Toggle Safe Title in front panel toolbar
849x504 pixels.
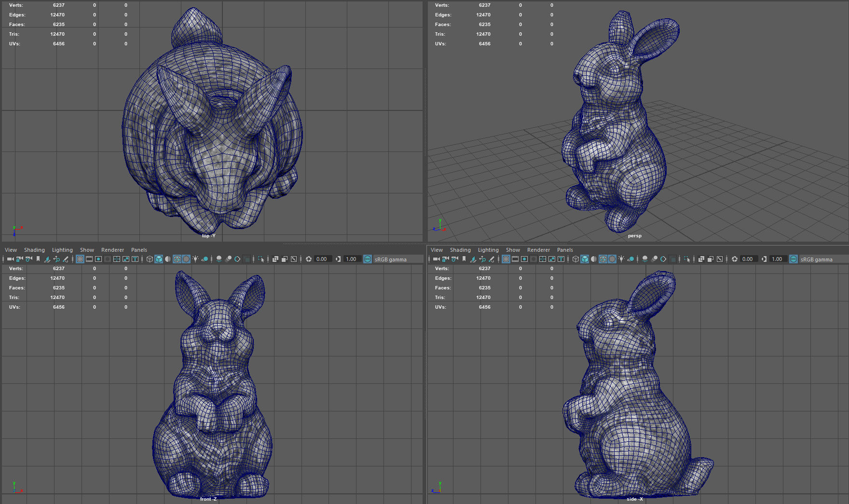pyautogui.click(x=135, y=259)
